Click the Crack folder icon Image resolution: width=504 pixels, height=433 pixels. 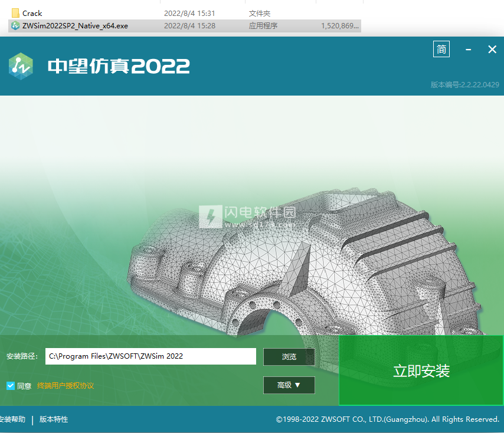[15, 13]
